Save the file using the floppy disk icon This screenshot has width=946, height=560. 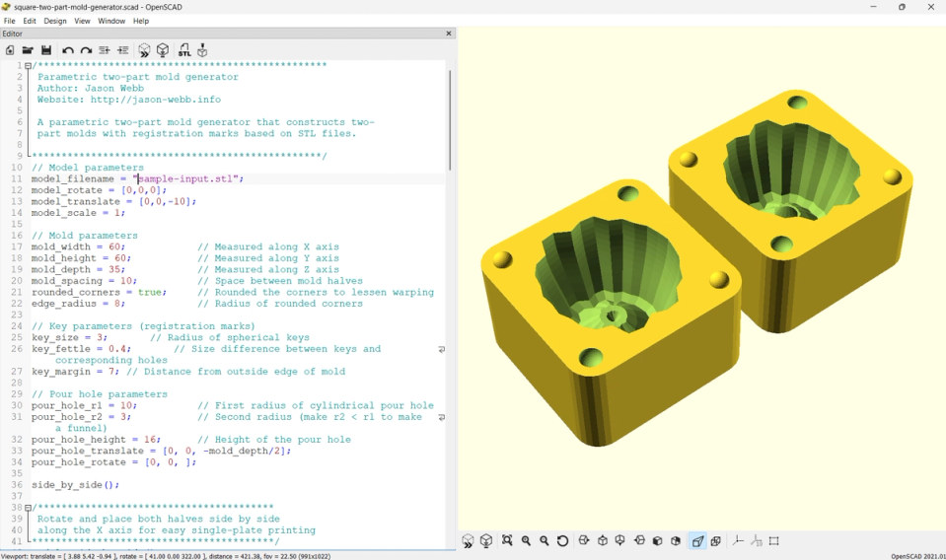[46, 50]
